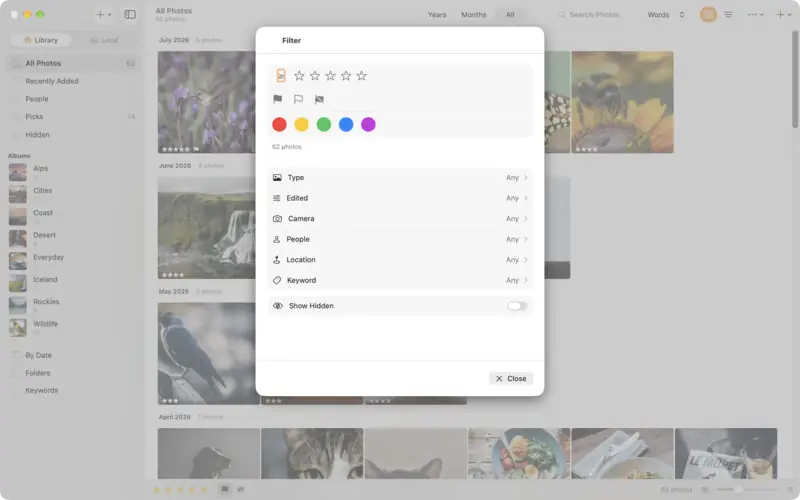Click the tag icon in Keyword row
The width and height of the screenshot is (800, 500).
tap(277, 280)
